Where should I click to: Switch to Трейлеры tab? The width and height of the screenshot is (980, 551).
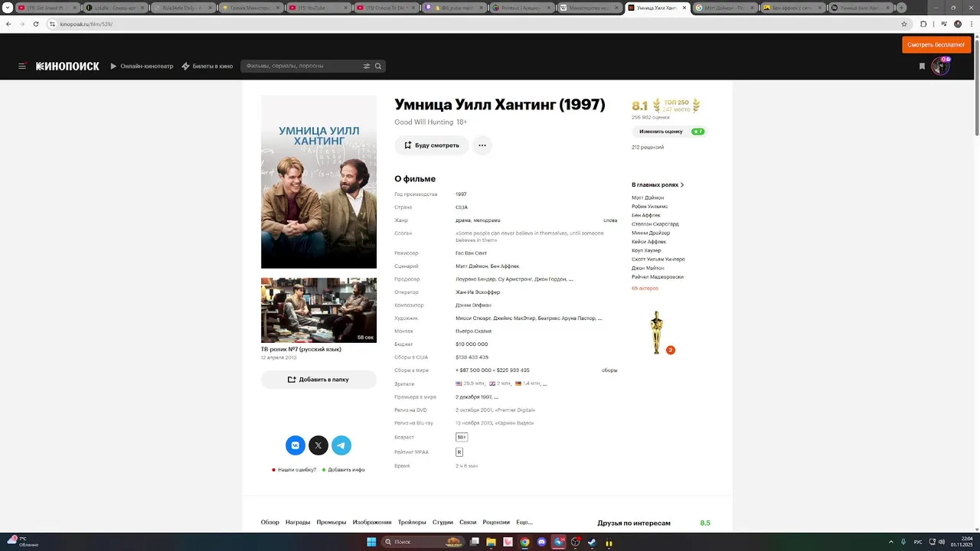(412, 523)
